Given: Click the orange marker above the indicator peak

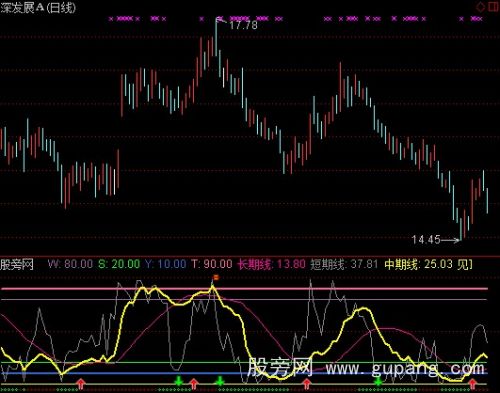Looking at the screenshot, I should [x=216, y=277].
